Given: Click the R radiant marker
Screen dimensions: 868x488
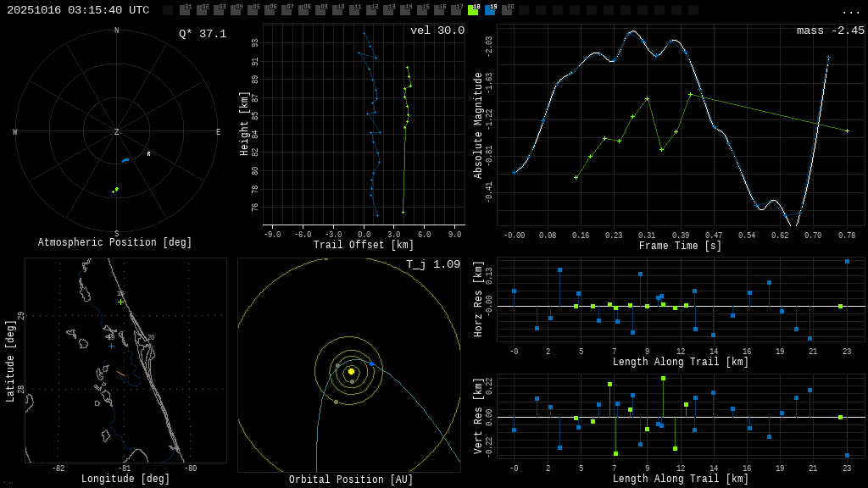Looking at the screenshot, I should coord(148,154).
